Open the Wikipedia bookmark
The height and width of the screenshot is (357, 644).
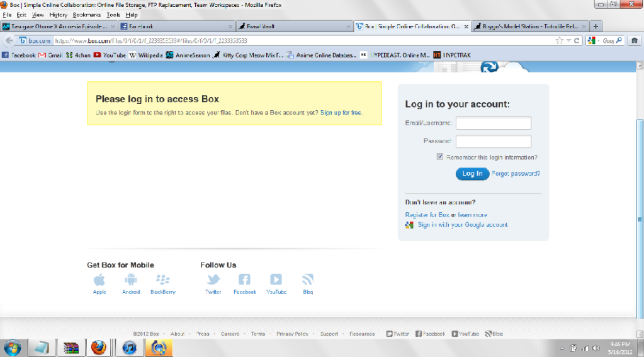[x=146, y=55]
